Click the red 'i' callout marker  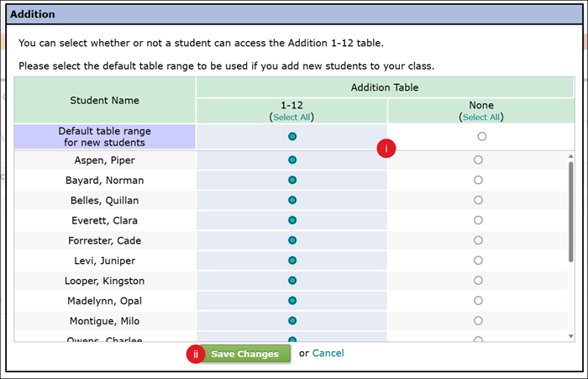point(386,148)
